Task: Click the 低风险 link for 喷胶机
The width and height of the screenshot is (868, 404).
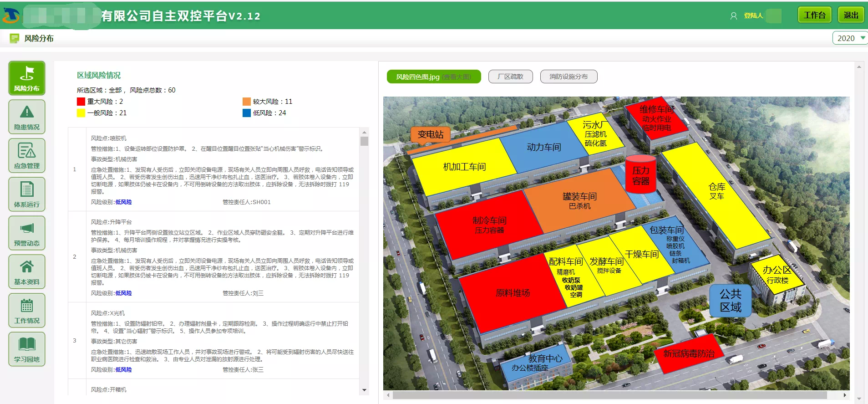Action: click(x=123, y=202)
